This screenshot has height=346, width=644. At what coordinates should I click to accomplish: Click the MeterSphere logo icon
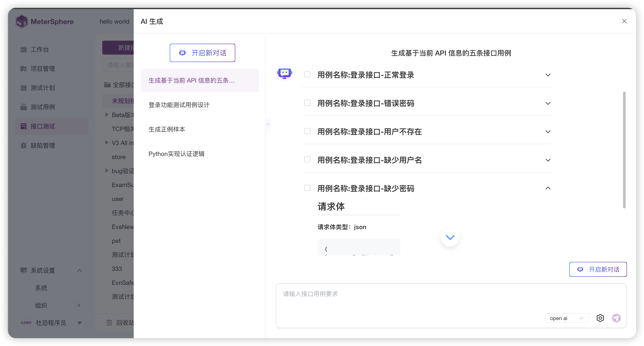click(x=22, y=21)
